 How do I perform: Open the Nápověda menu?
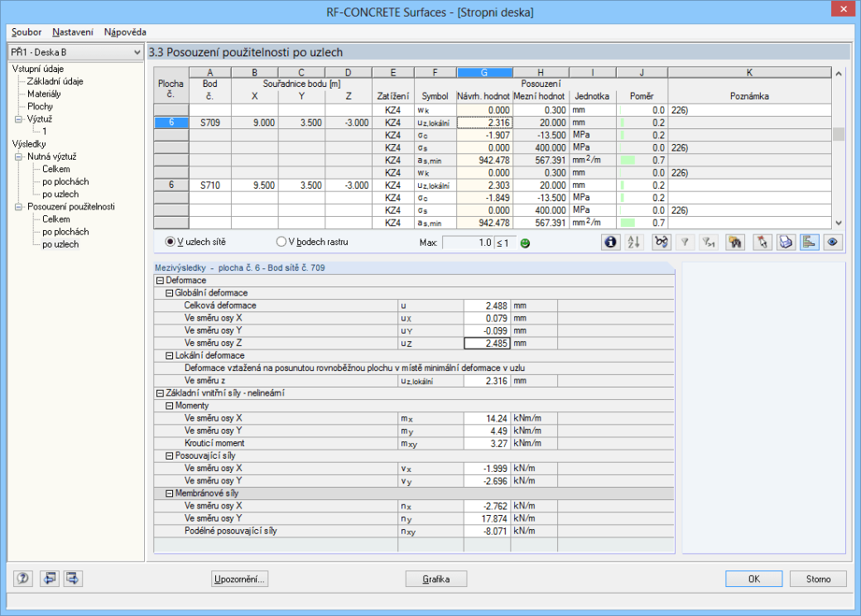point(125,31)
